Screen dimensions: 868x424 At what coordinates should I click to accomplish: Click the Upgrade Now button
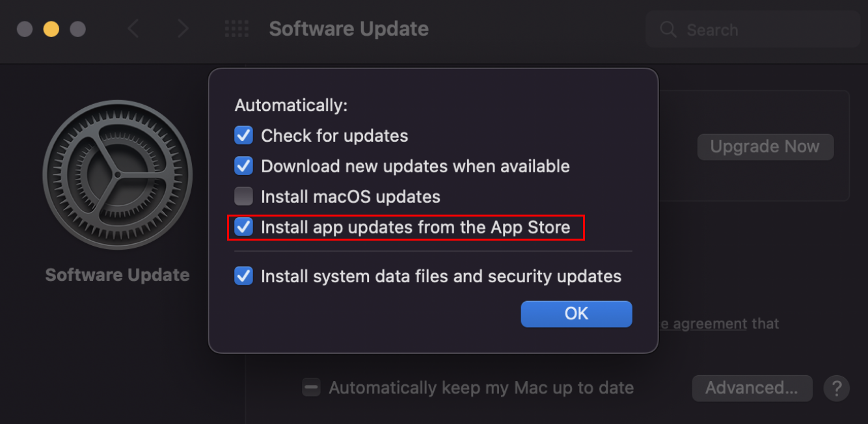(765, 147)
